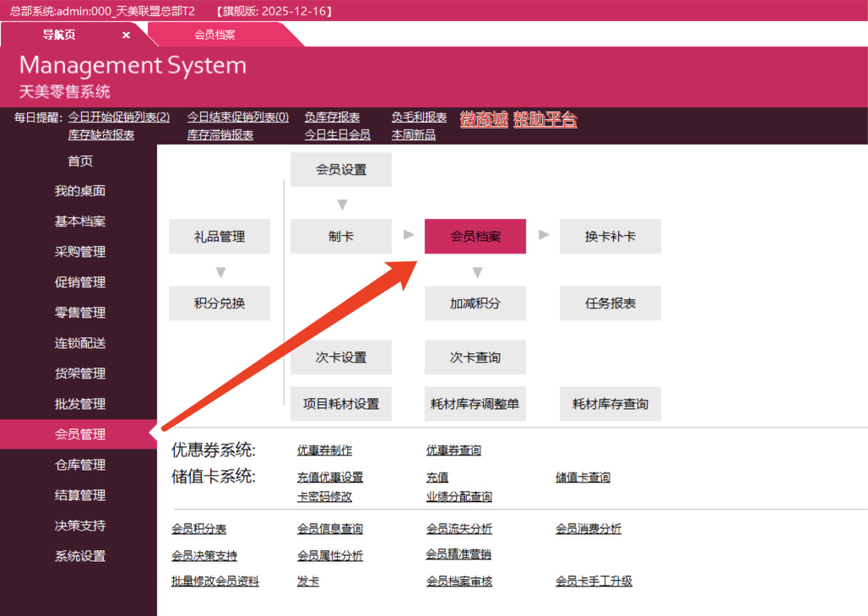The height and width of the screenshot is (616, 868).
Task: Close the 导航页 tab
Action: pos(126,35)
